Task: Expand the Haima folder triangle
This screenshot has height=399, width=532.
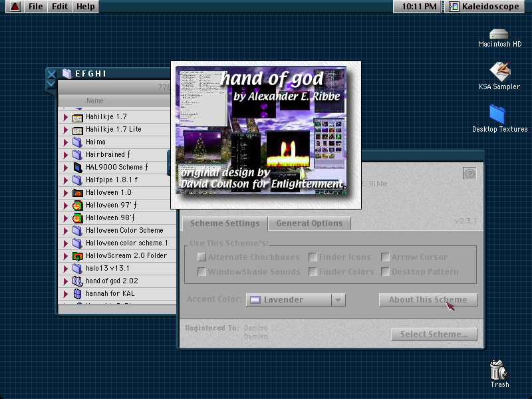Action: (65, 142)
